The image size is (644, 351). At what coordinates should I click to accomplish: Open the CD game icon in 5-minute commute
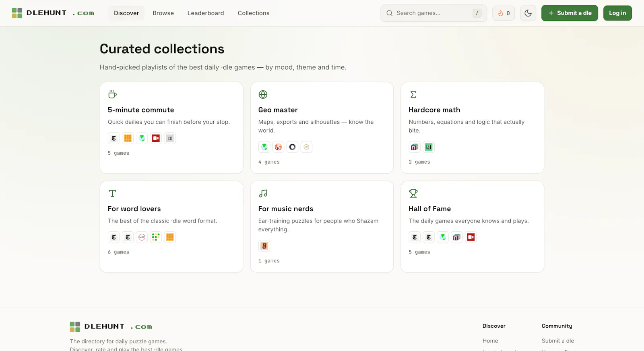click(170, 138)
